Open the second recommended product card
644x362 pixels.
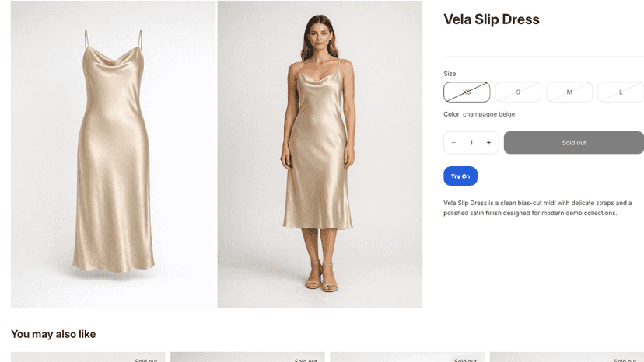[x=247, y=357]
